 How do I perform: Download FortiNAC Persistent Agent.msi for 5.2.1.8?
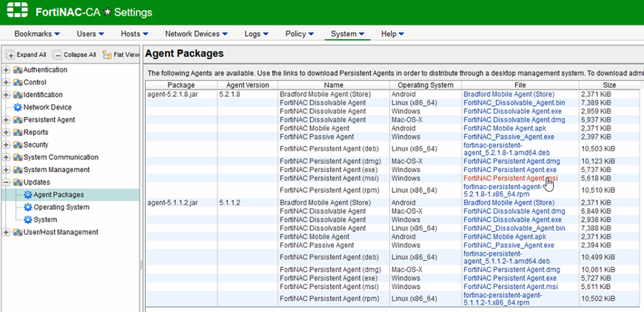pyautogui.click(x=510, y=179)
